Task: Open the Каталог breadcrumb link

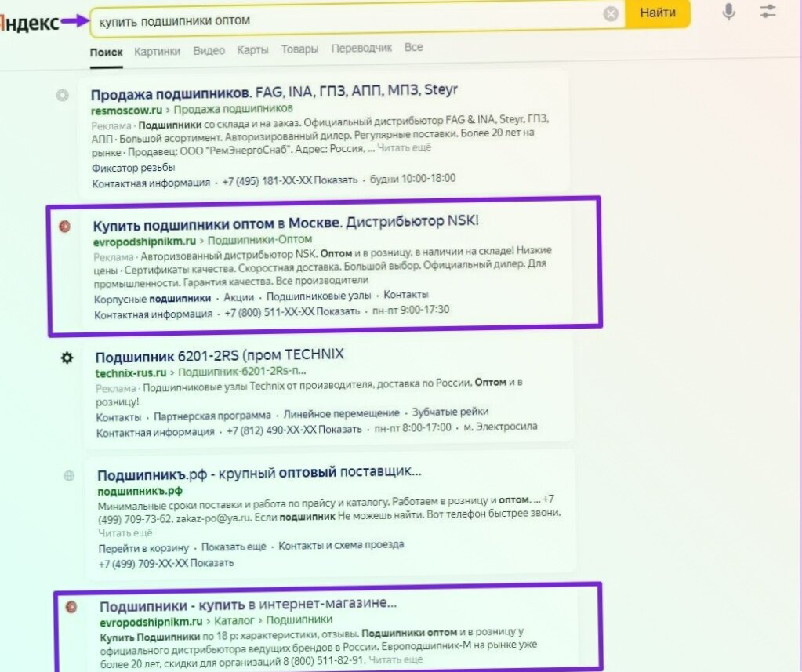Action: [234, 621]
